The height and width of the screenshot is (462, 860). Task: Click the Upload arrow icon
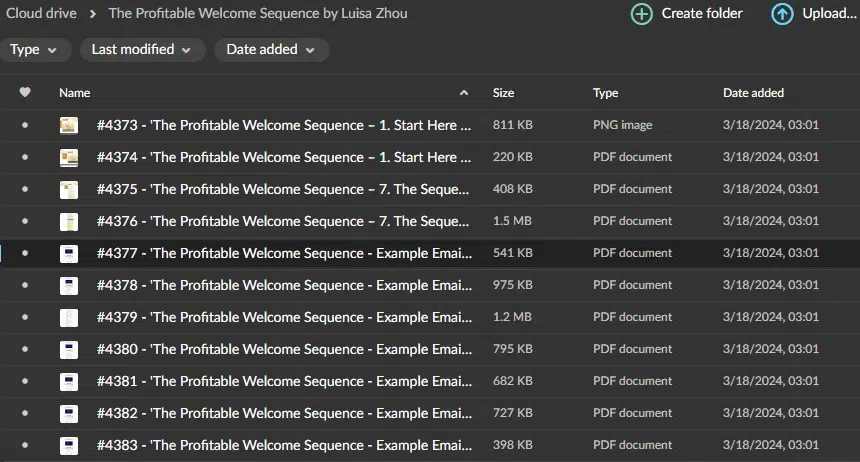782,14
